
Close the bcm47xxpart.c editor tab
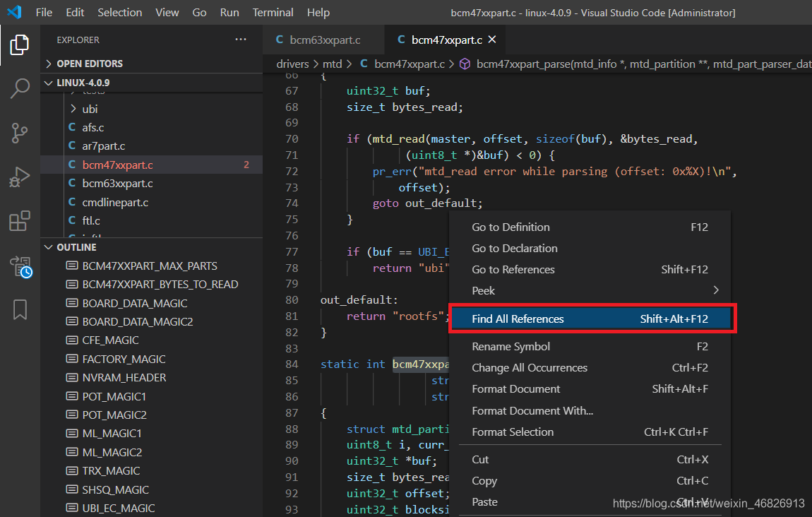492,40
